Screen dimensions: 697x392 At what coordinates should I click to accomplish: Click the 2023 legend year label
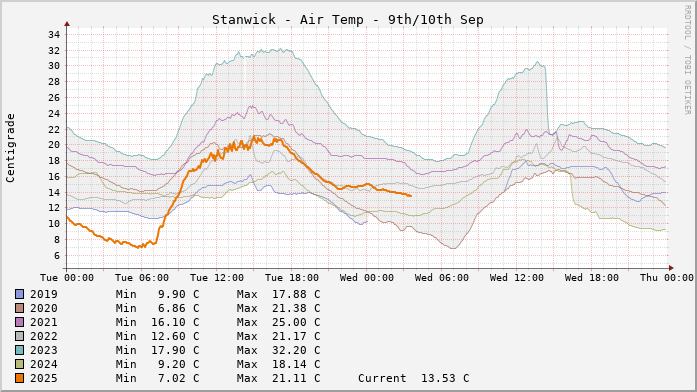[44, 350]
